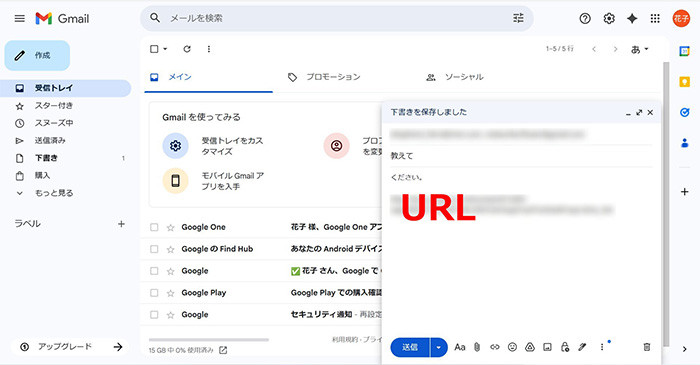Screen dimensions: 700x365
Task: Open more compose options three dots
Action: click(x=601, y=347)
